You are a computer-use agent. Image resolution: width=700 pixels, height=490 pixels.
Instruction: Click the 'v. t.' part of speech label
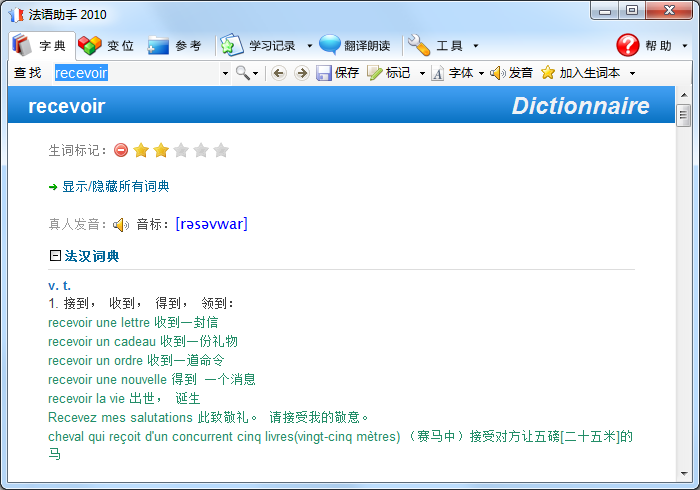click(59, 285)
